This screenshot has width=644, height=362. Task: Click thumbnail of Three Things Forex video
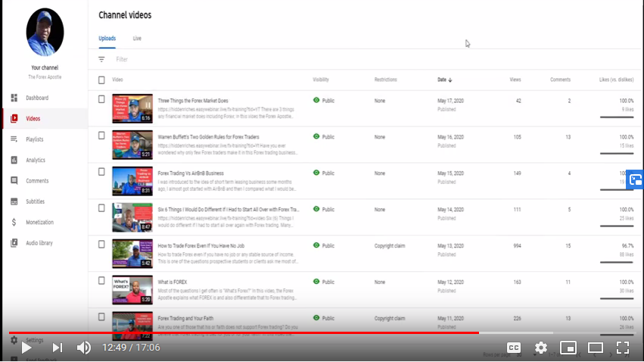(x=132, y=108)
